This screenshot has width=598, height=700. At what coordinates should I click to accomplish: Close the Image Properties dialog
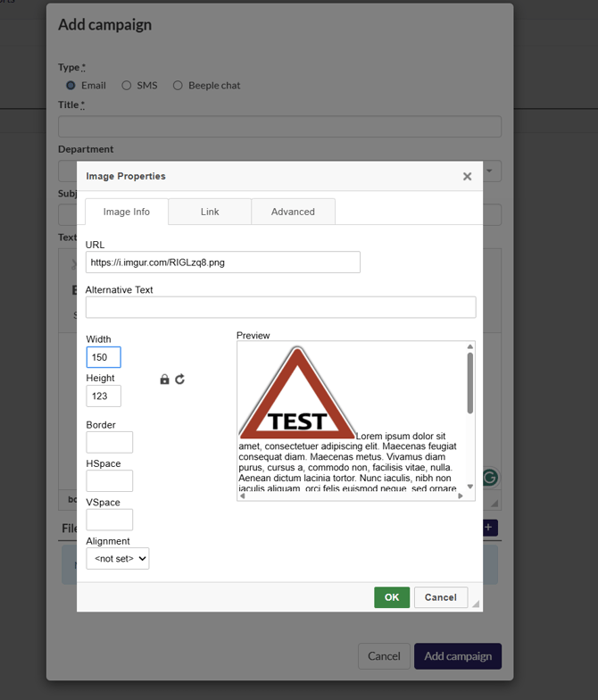pos(467,177)
